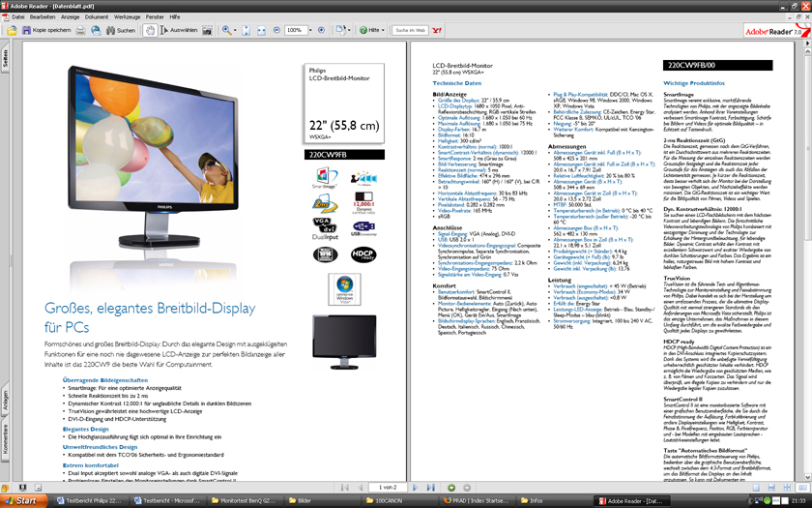
Task: Click the 100% zoom value field
Action: [x=295, y=31]
